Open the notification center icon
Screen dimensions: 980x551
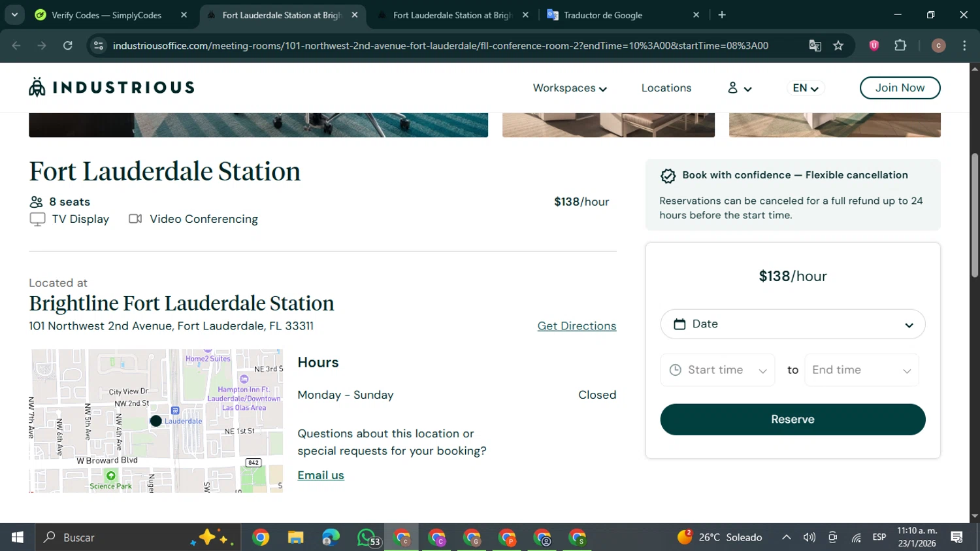pos(957,537)
